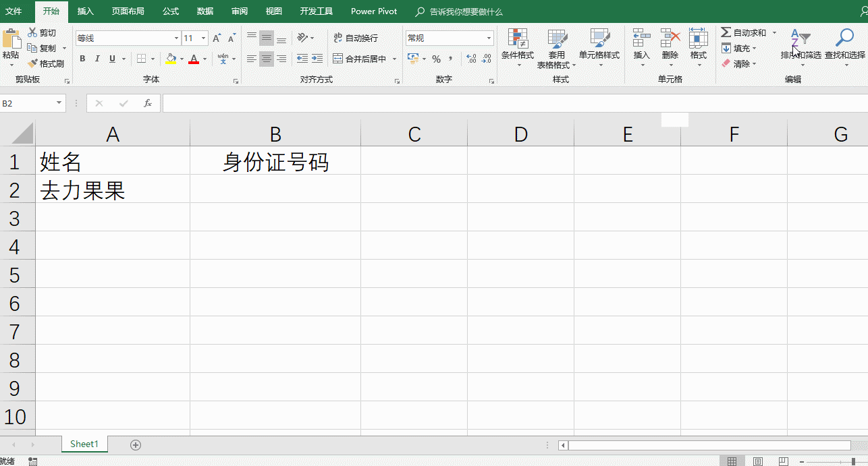Viewport: 868px width, 466px height.
Task: Decrease decimal places icon
Action: click(x=487, y=59)
